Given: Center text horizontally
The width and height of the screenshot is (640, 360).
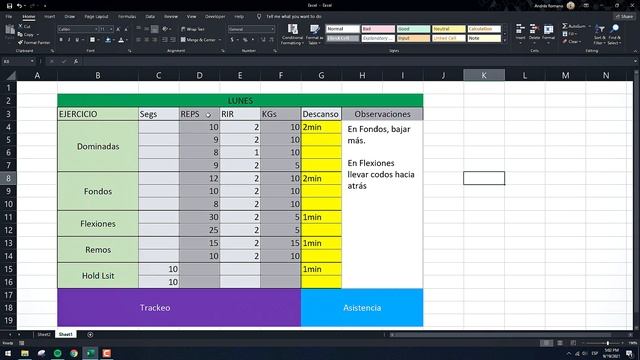Looking at the screenshot, I should click(147, 40).
